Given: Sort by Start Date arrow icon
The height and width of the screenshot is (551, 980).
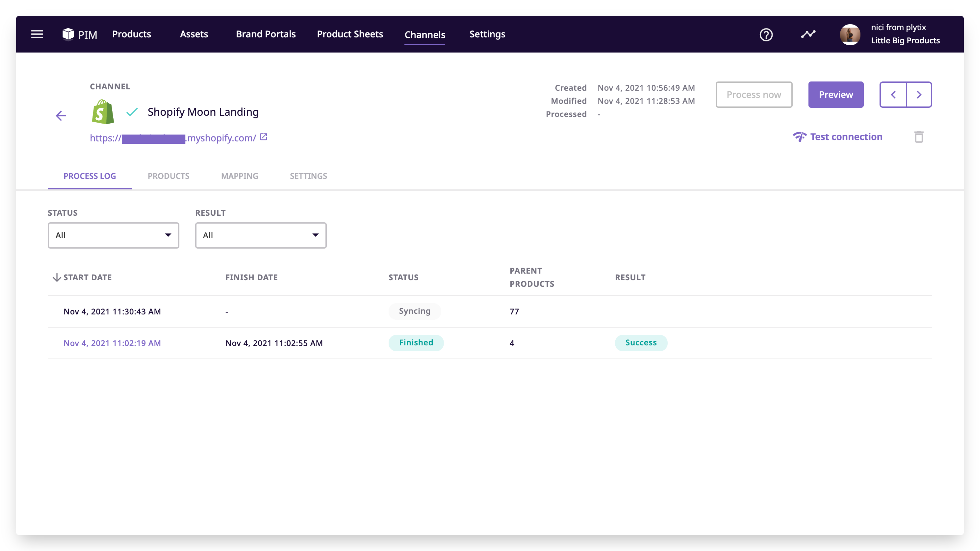Looking at the screenshot, I should click(x=57, y=277).
